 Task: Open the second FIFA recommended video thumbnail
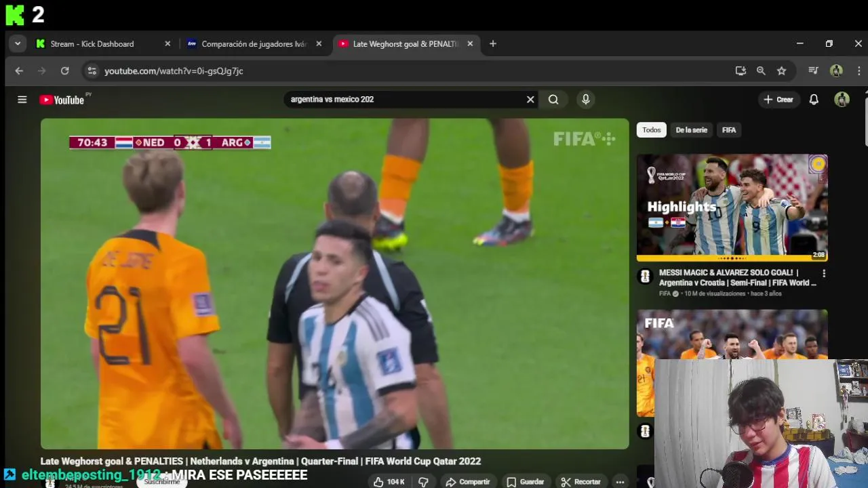[x=732, y=335]
